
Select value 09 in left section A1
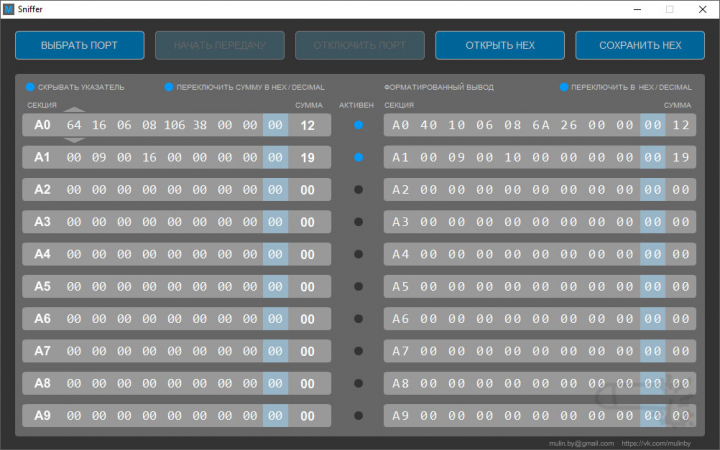coord(99,158)
